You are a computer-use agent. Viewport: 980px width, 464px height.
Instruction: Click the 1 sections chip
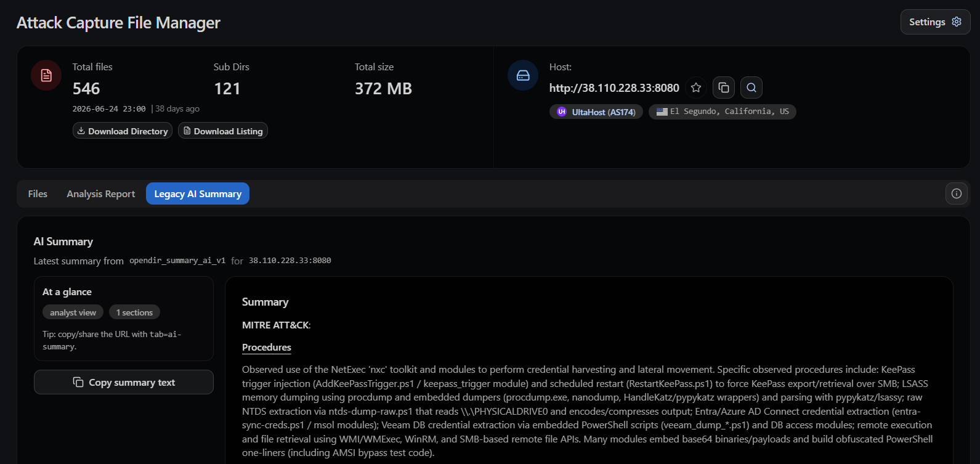click(x=134, y=312)
